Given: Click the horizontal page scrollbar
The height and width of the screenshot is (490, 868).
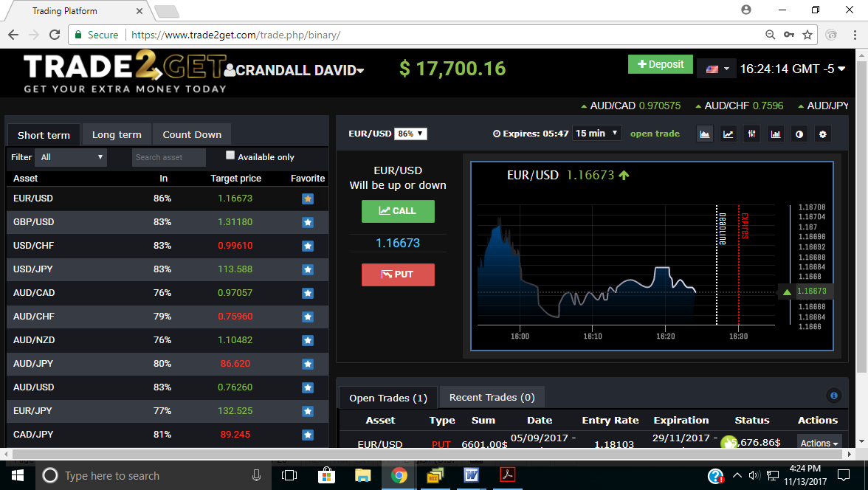Looking at the screenshot, I should 427,454.
